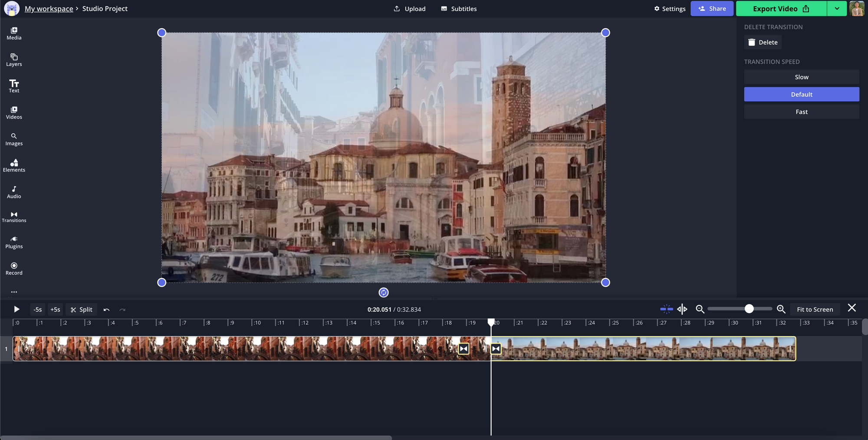The height and width of the screenshot is (440, 868).
Task: Expand the Export Video dropdown arrow
Action: point(837,9)
